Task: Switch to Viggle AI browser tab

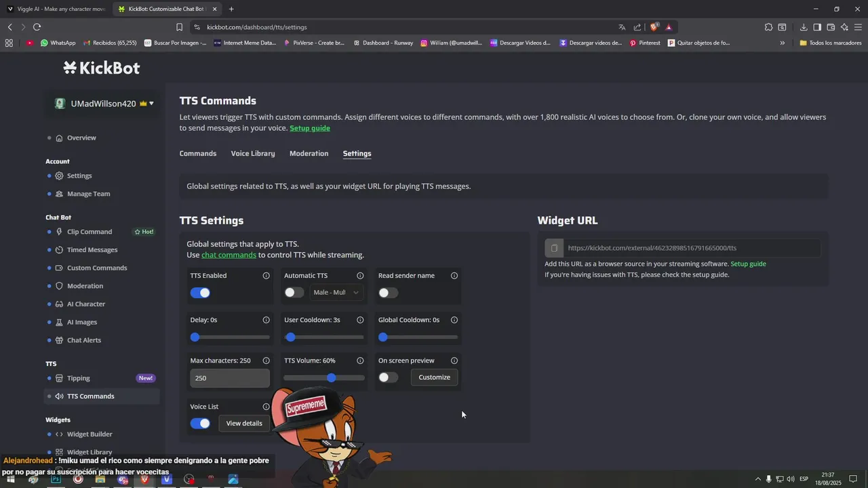Action: [56, 9]
